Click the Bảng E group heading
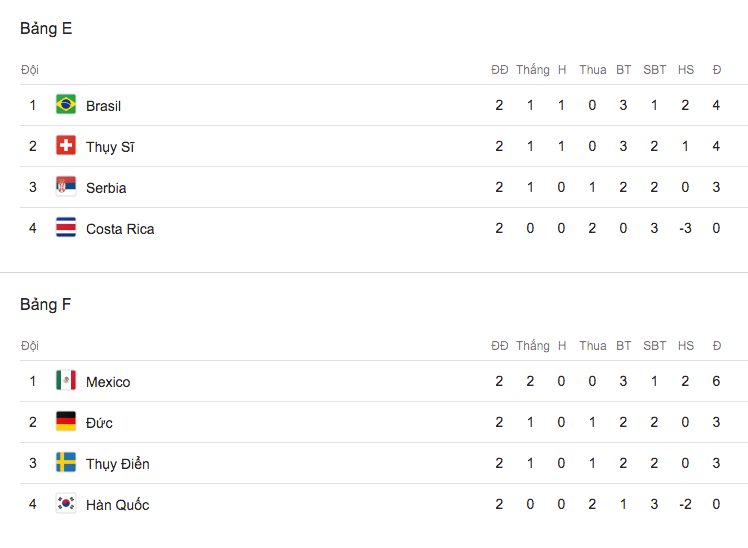 (46, 29)
